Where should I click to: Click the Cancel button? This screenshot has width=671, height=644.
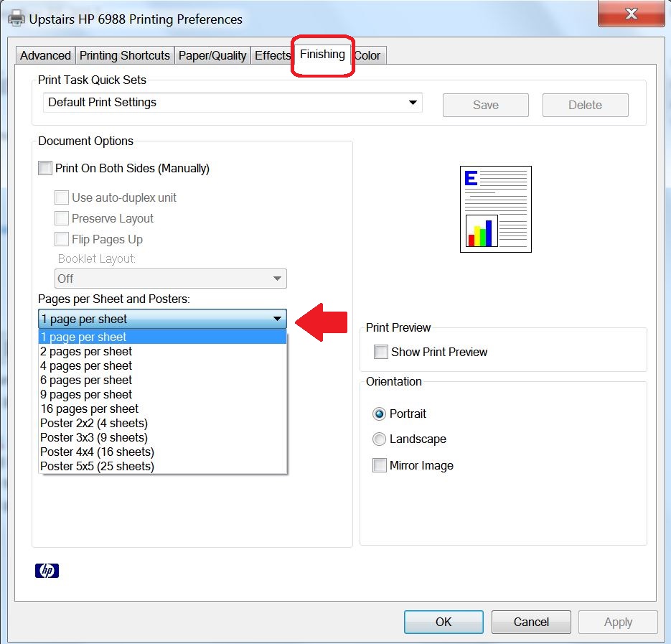click(531, 622)
